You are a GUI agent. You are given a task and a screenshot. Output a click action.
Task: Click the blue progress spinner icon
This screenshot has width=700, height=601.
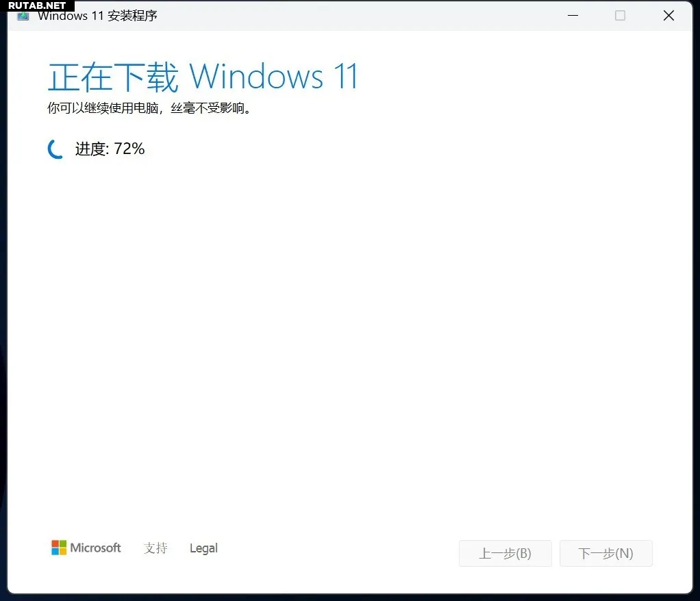[55, 149]
